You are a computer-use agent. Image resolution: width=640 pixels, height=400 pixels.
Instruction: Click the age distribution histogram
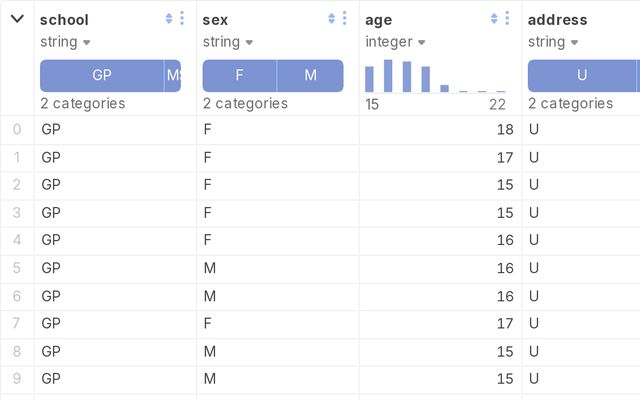435,77
